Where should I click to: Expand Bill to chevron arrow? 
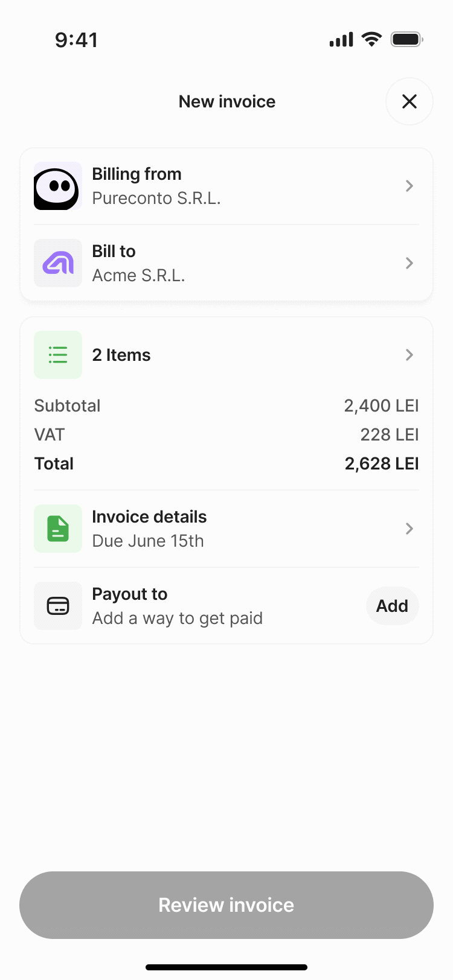pos(410,263)
